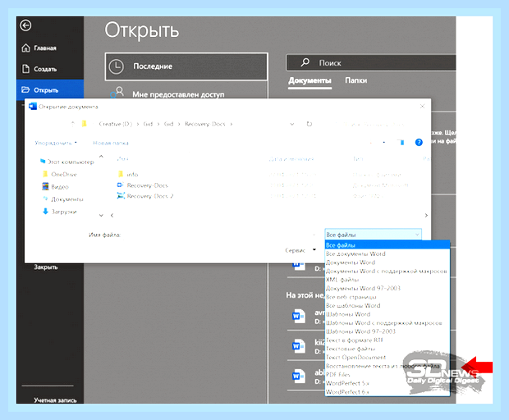Click the folder icon in the address bar

84,124
